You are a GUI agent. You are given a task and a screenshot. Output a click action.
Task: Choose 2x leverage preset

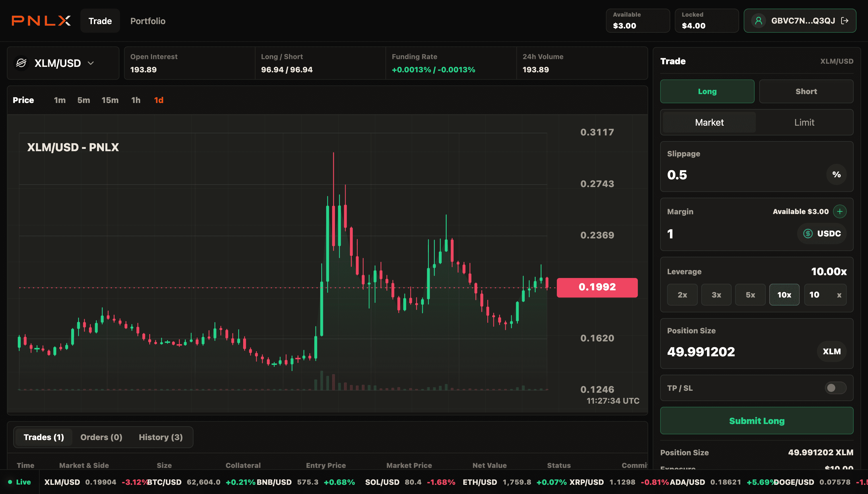coord(682,295)
